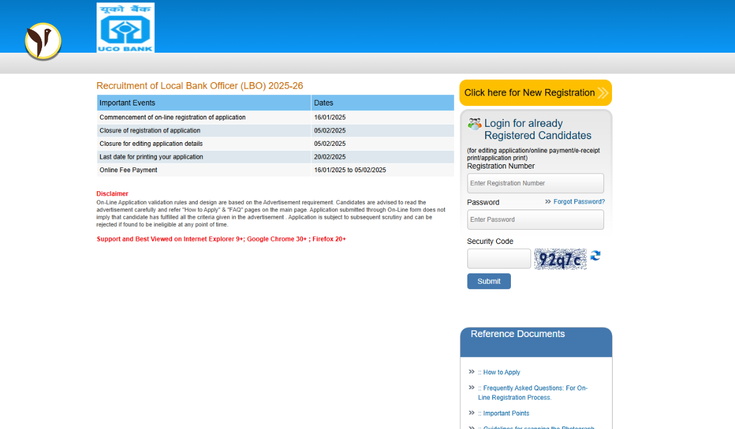Click Commencement of on-line registration row
735x429 pixels.
275,117
